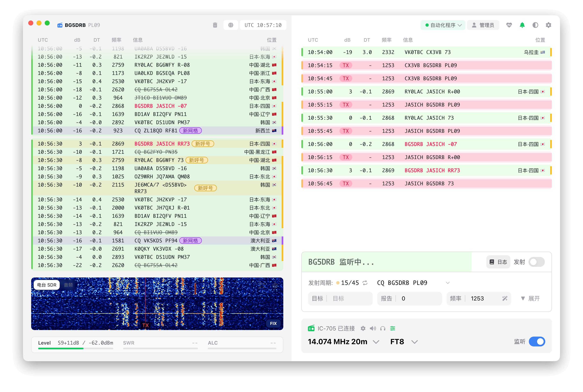The width and height of the screenshot is (583, 392).
Task: Click the headphones icon beside IC-705
Action: point(383,329)
